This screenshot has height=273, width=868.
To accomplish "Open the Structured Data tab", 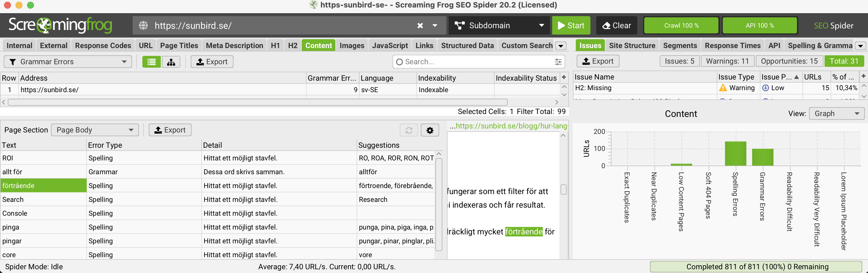I will click(x=467, y=45).
